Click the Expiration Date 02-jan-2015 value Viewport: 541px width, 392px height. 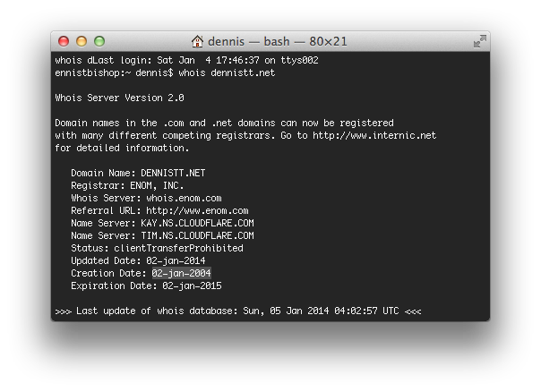[193, 285]
